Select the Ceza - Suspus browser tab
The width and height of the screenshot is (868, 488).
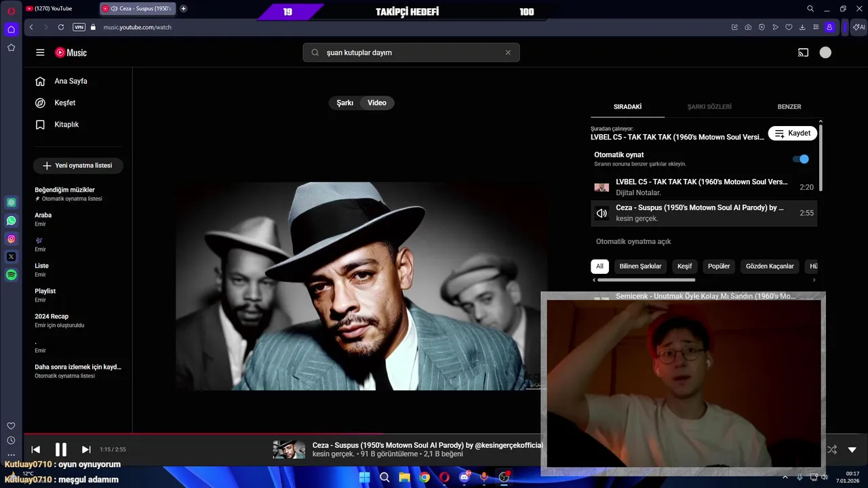click(138, 9)
